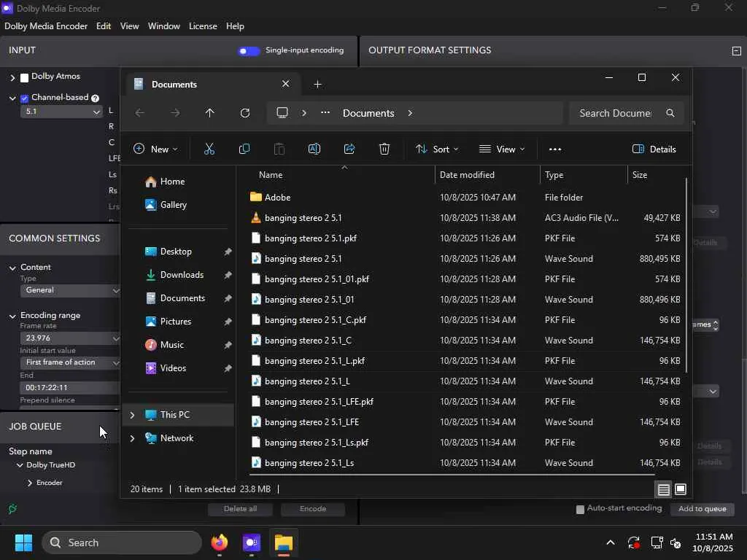This screenshot has height=560, width=747.
Task: Enable Auto-start encoding checkbox
Action: coord(580,510)
